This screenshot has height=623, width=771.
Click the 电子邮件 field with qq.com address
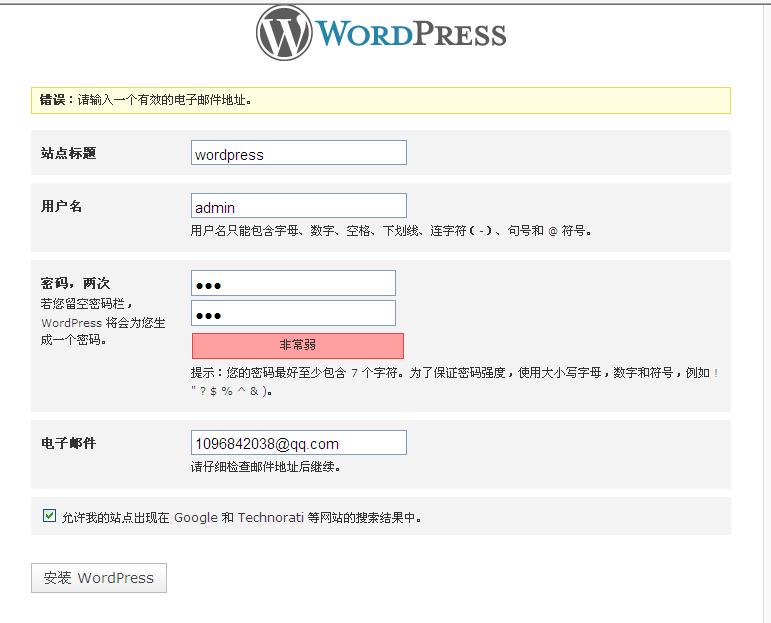[298, 443]
